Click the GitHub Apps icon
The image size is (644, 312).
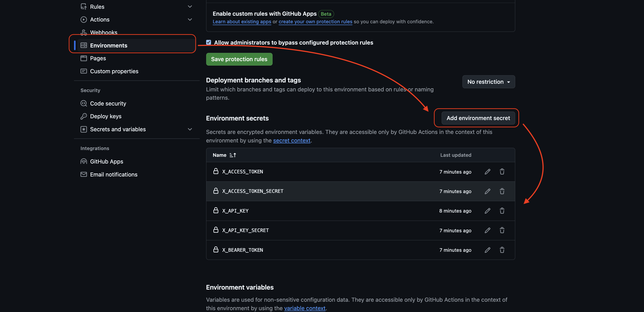84,161
